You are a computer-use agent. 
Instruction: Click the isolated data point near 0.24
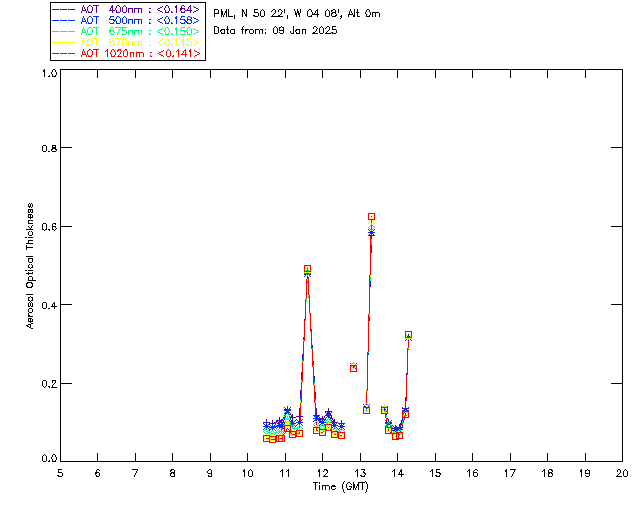click(x=353, y=368)
